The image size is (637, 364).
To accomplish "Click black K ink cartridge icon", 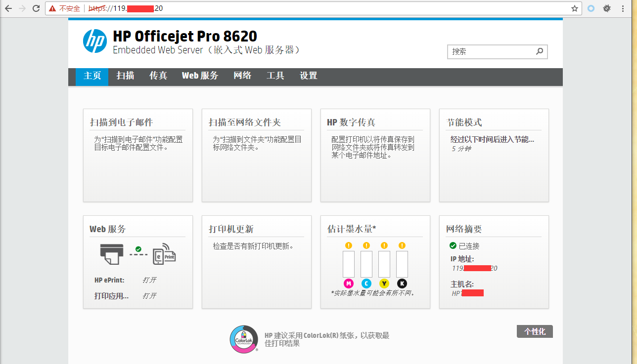I will click(x=402, y=283).
